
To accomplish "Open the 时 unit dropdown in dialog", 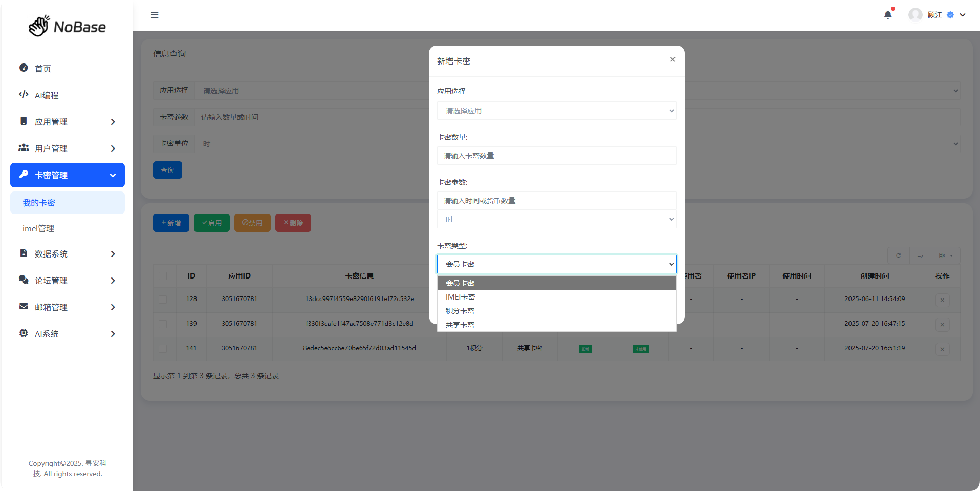I will [x=556, y=219].
